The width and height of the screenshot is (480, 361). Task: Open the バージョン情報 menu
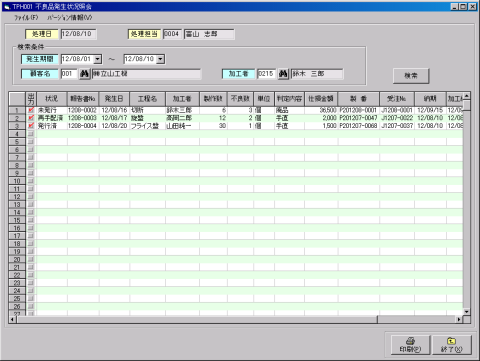pos(69,17)
